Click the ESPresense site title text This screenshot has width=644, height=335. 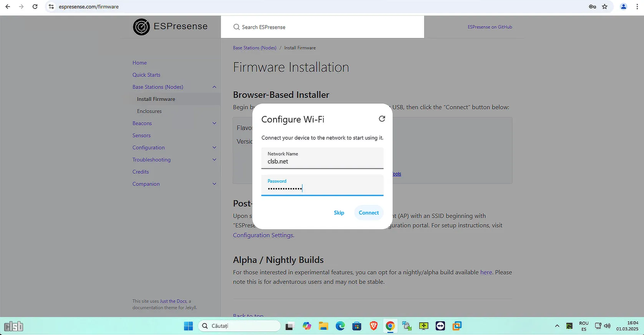tap(181, 26)
